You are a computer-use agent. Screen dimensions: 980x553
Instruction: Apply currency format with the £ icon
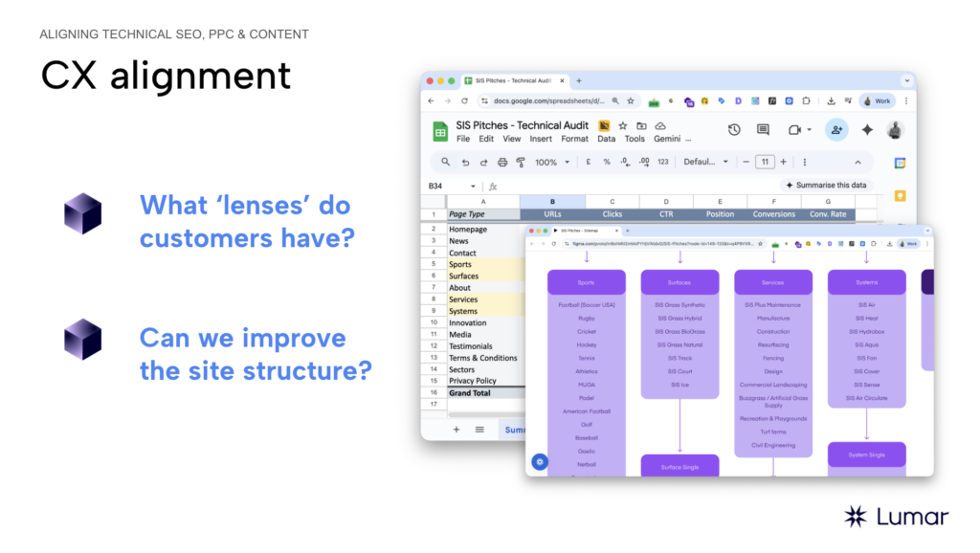point(589,162)
